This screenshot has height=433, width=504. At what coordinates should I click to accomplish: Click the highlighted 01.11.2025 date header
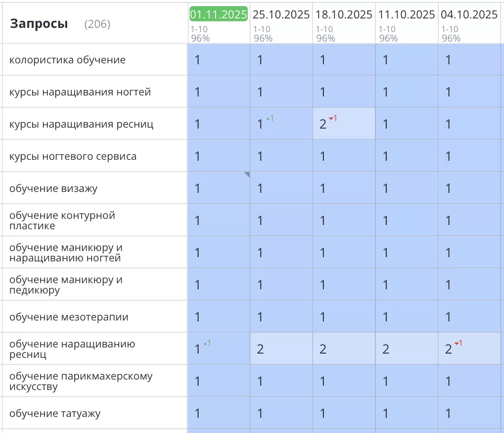click(x=218, y=15)
